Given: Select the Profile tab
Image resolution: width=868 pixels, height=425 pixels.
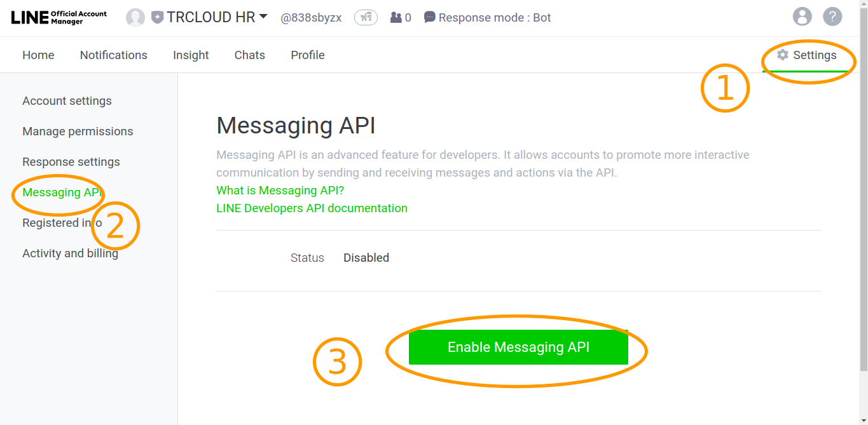Looking at the screenshot, I should click(x=308, y=55).
